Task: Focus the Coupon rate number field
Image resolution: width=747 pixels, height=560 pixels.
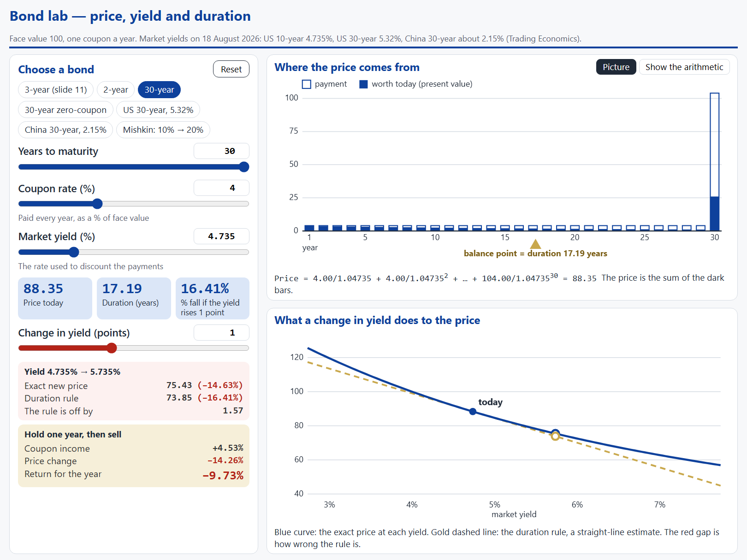Action: [221, 188]
